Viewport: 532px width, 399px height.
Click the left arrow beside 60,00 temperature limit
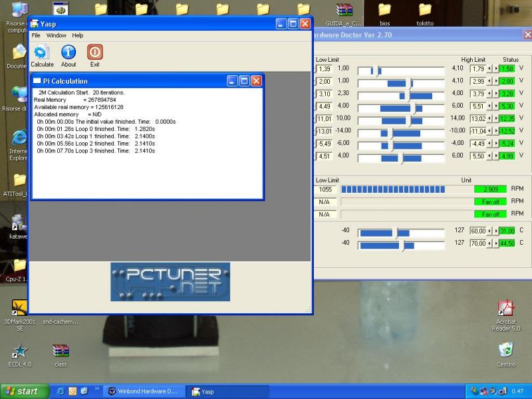pyautogui.click(x=489, y=231)
